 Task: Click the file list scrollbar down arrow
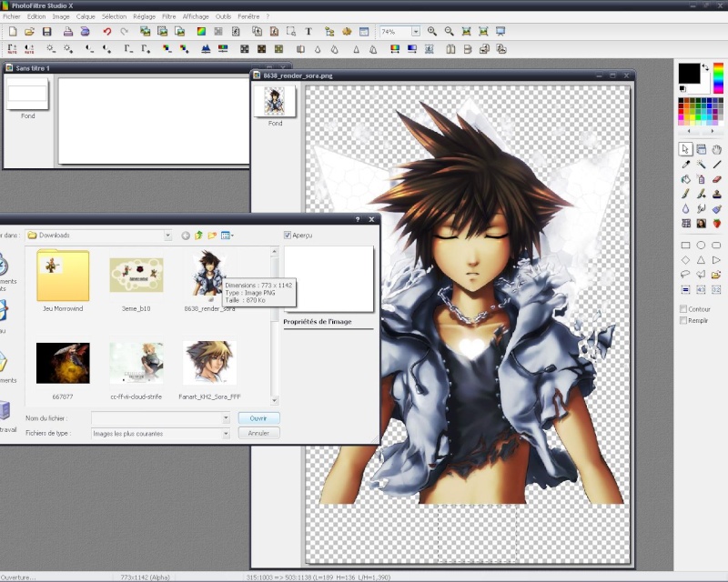pos(275,400)
